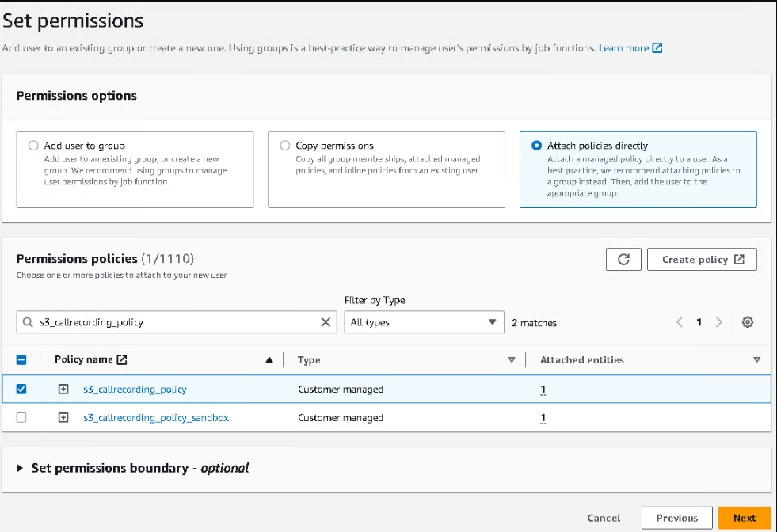Sort by Policy name ascending arrow
777x532 pixels.
click(x=269, y=360)
